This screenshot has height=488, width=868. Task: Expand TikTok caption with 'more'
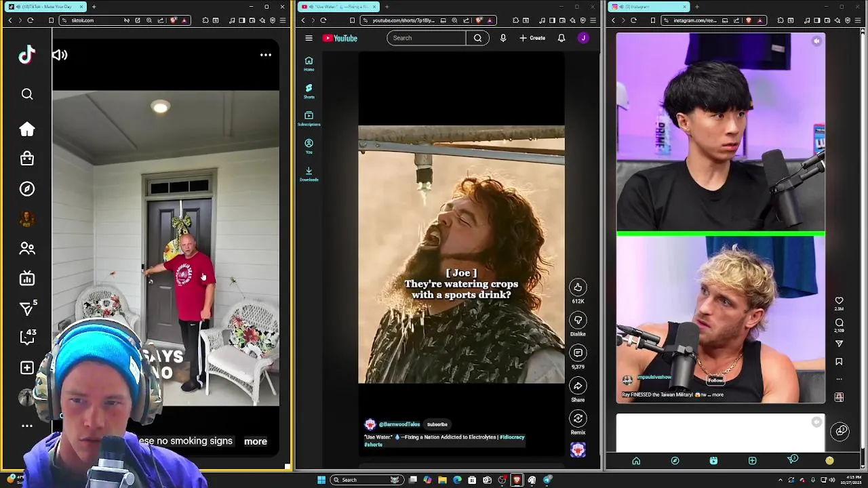256,441
